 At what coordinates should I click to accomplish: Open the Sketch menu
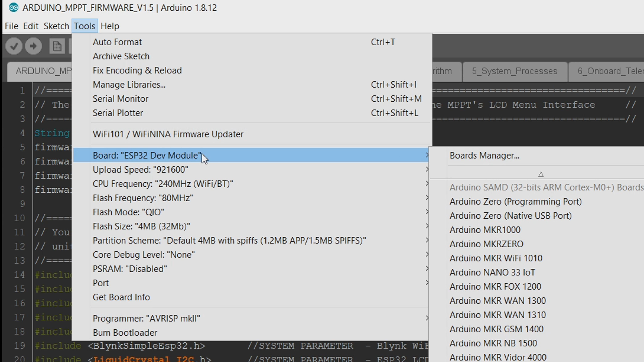pyautogui.click(x=56, y=26)
